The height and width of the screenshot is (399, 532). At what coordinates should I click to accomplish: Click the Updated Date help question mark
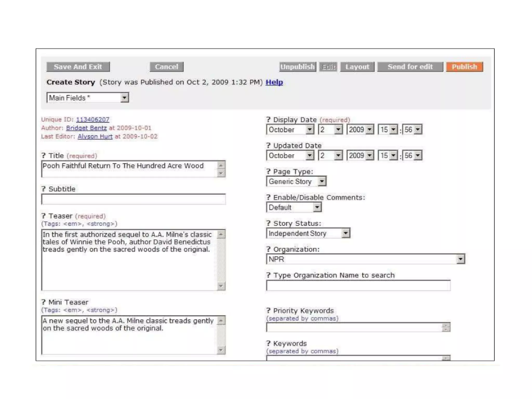pyautogui.click(x=269, y=145)
